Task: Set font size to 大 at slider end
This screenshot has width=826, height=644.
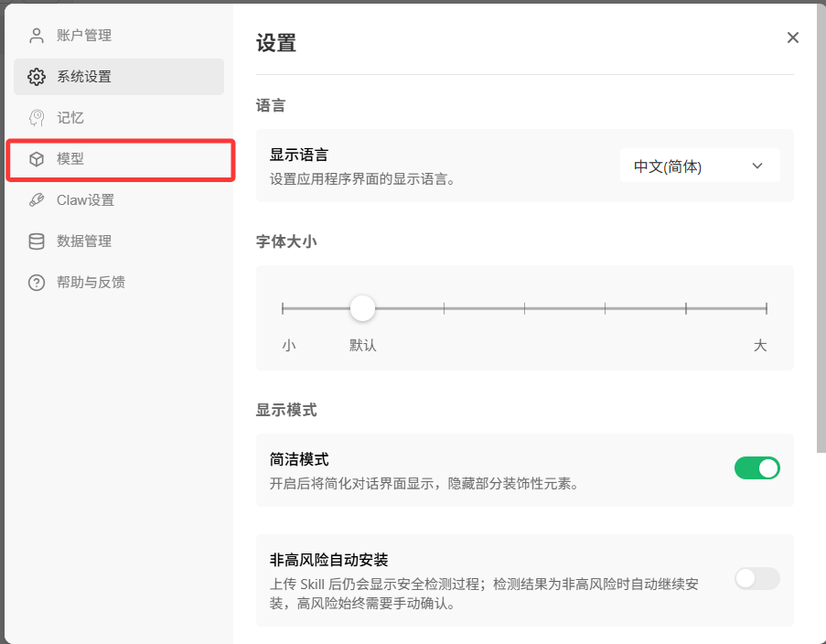Action: coord(767,308)
